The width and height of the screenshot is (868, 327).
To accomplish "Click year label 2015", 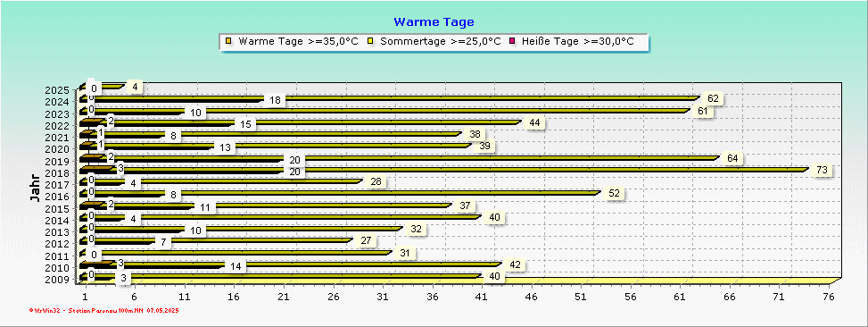I will [58, 208].
